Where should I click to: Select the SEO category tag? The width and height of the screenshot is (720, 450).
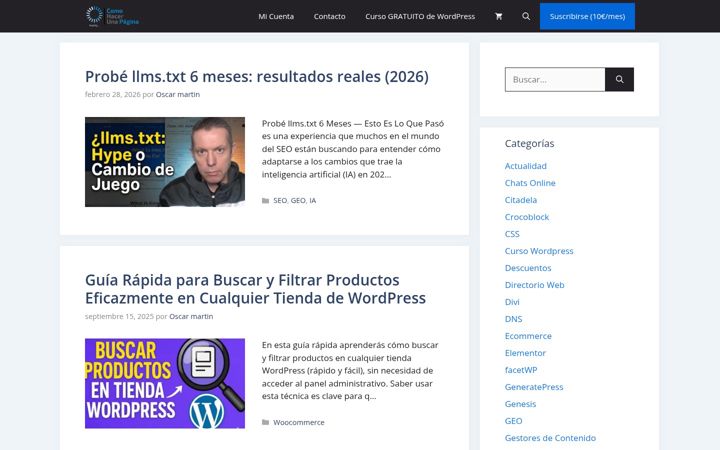pyautogui.click(x=280, y=201)
